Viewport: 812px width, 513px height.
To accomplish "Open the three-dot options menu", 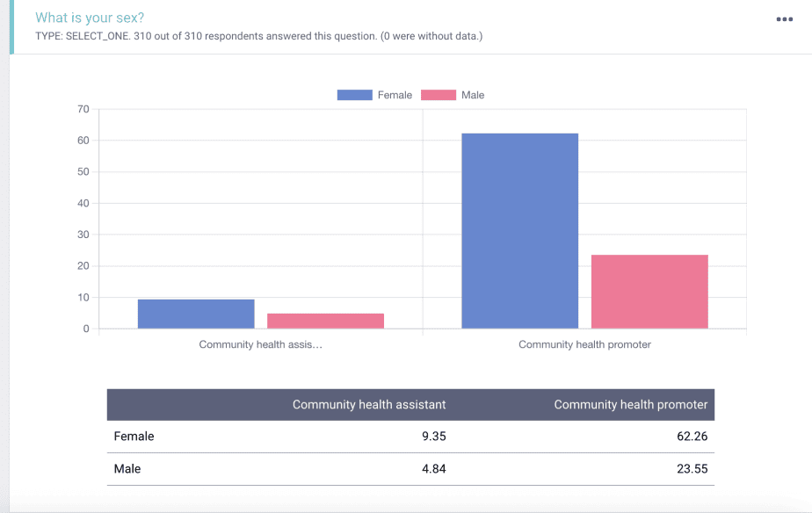I will [x=785, y=19].
